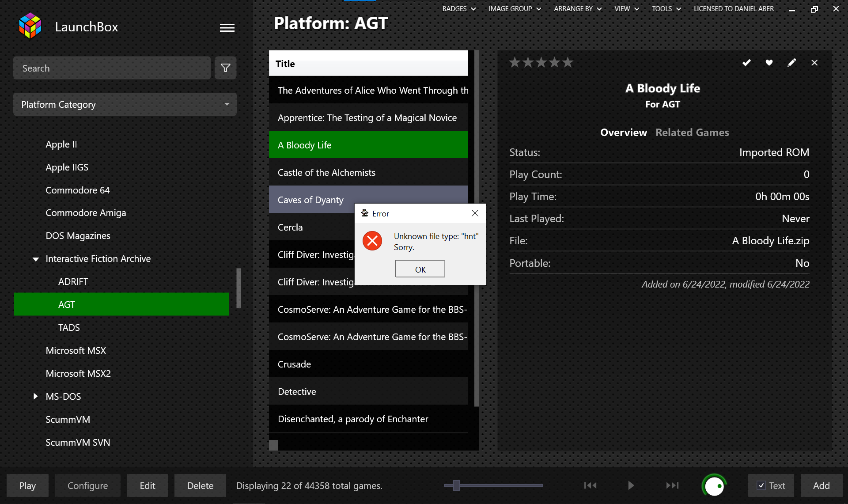The image size is (848, 504).
Task: Open the TOOLS menu
Action: [666, 9]
